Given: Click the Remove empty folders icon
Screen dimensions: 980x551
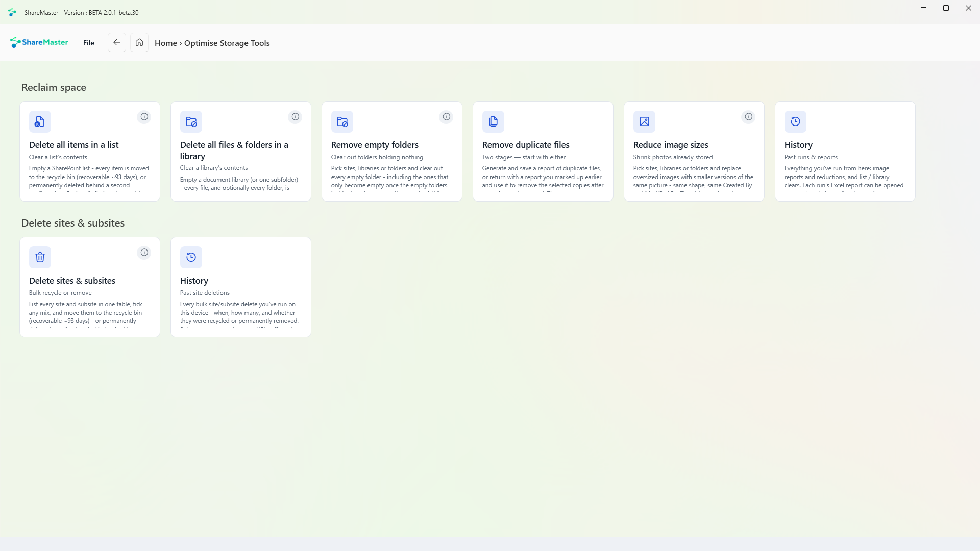Looking at the screenshot, I should 342,122.
